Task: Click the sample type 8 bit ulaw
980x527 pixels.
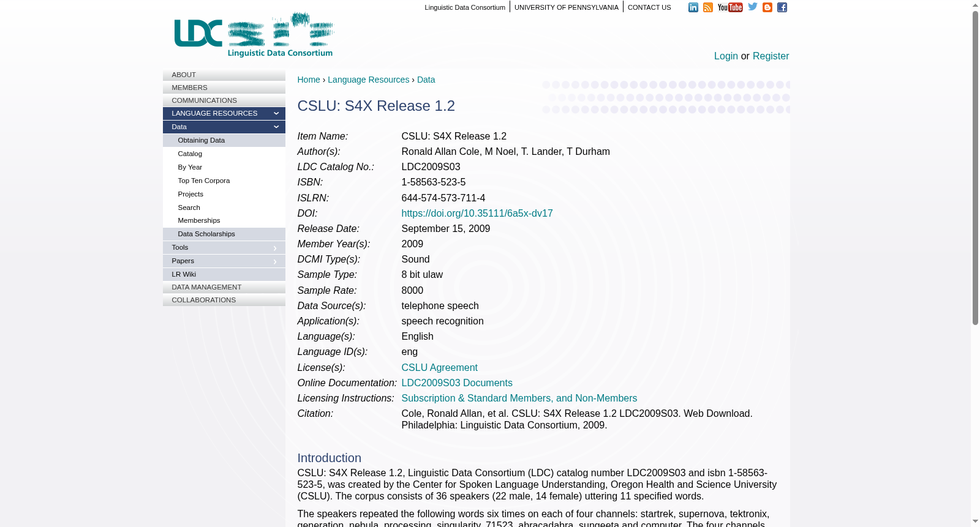Action: click(x=422, y=275)
